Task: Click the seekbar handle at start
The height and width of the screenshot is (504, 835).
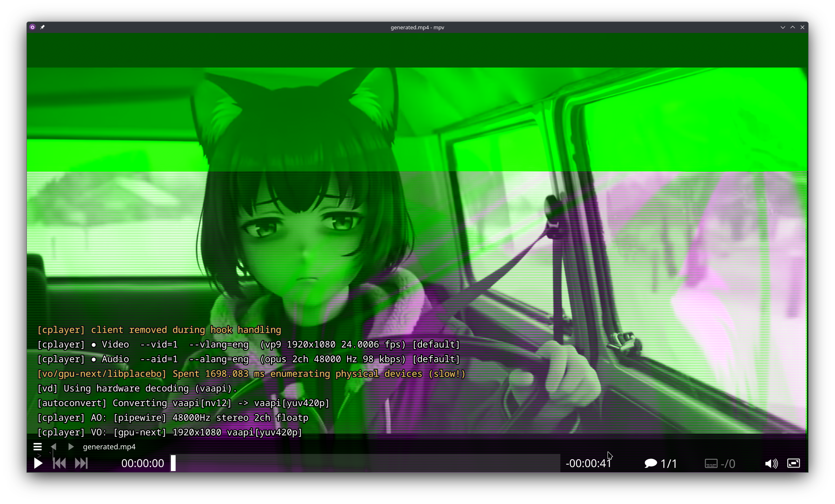Action: click(x=173, y=463)
